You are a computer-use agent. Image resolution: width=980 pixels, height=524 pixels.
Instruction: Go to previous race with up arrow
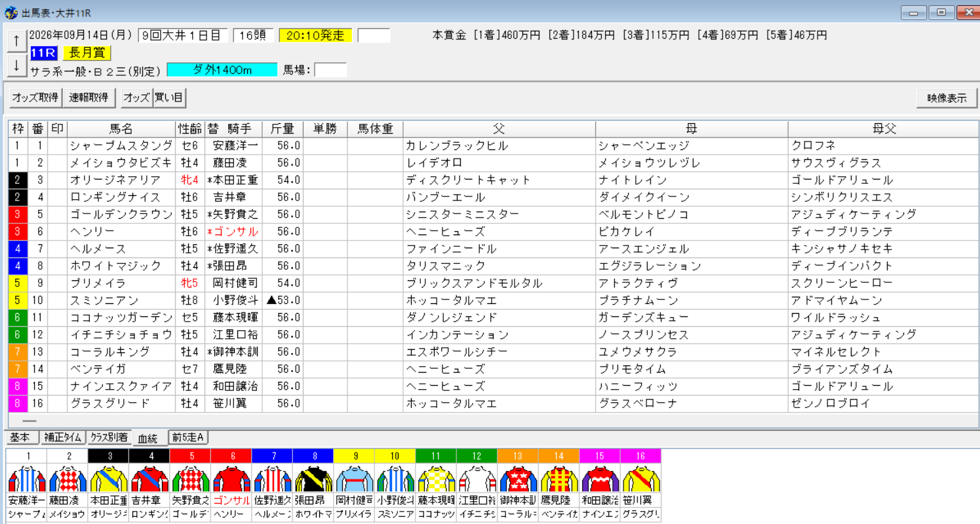tap(16, 41)
